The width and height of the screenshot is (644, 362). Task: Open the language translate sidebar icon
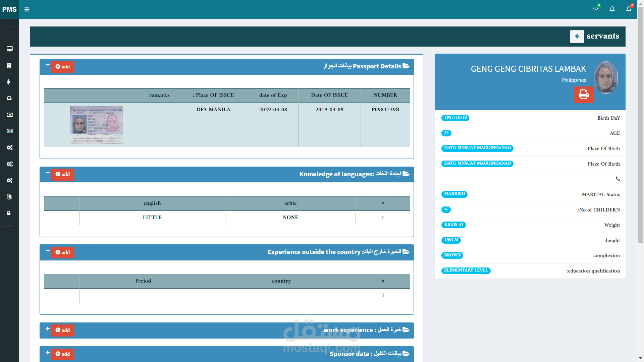9,197
